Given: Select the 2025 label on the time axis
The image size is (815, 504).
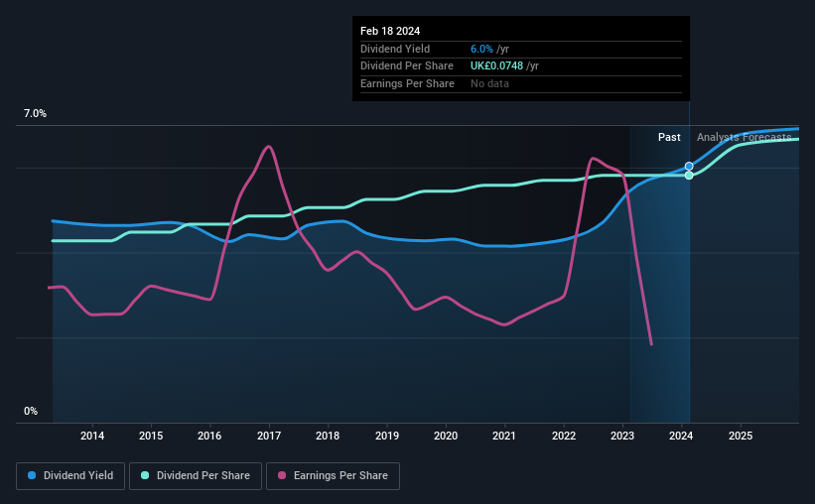Looking at the screenshot, I should (x=741, y=436).
